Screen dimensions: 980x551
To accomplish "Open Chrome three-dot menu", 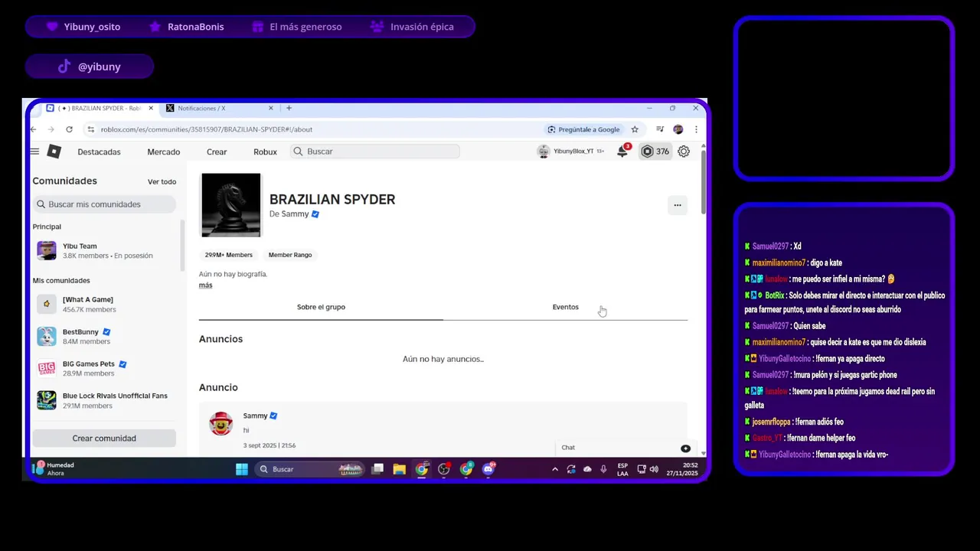I will click(695, 129).
